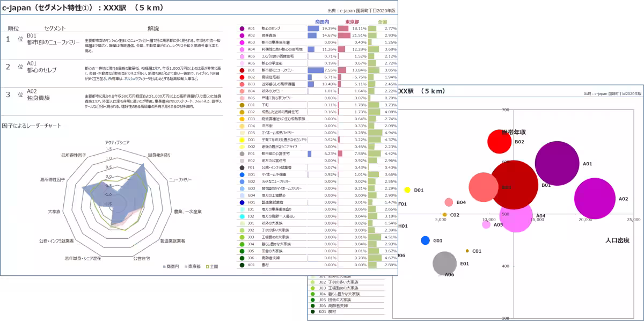
Task: Click the small pink A05 bubble
Action: (486, 224)
